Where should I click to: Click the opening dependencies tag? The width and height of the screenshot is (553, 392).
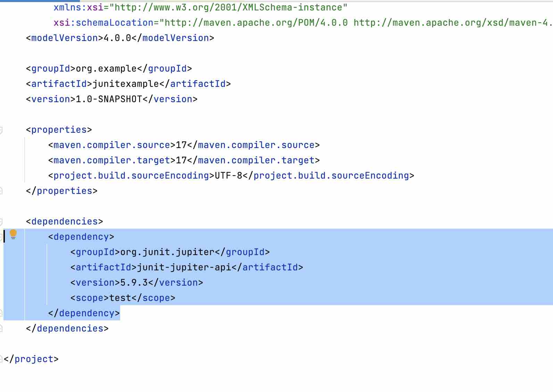pyautogui.click(x=65, y=221)
